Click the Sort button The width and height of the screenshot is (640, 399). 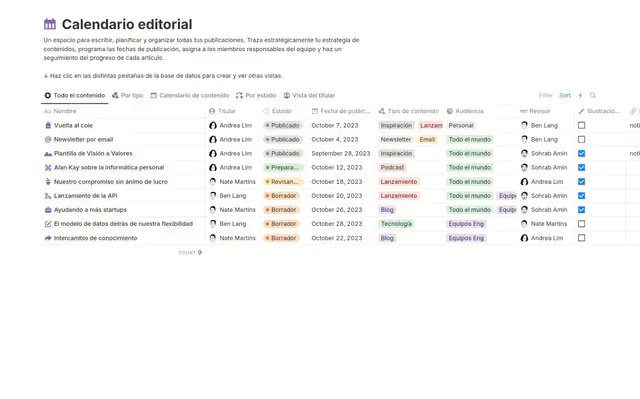[565, 95]
